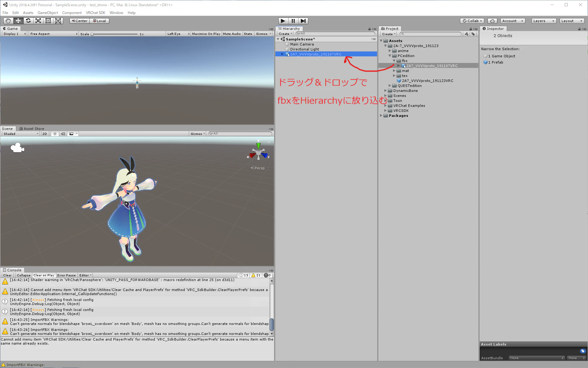Toggle Clear on Play in Console
The width and height of the screenshot is (588, 368).
(x=44, y=275)
